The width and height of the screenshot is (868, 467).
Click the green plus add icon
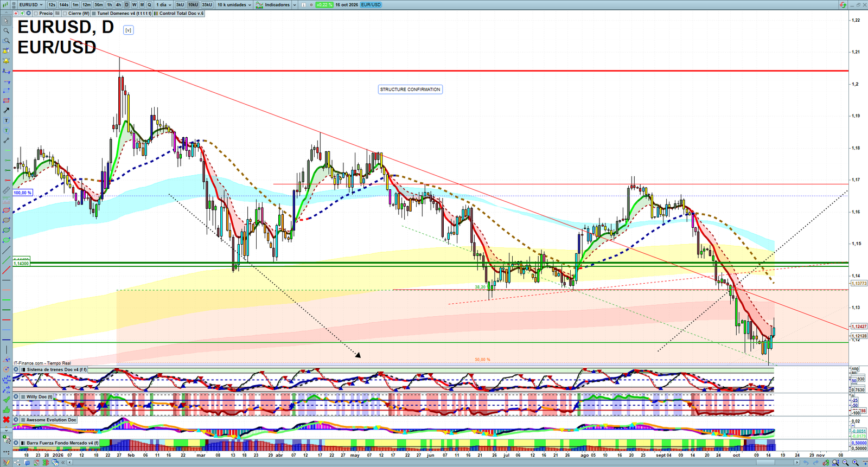pyautogui.click(x=22, y=14)
